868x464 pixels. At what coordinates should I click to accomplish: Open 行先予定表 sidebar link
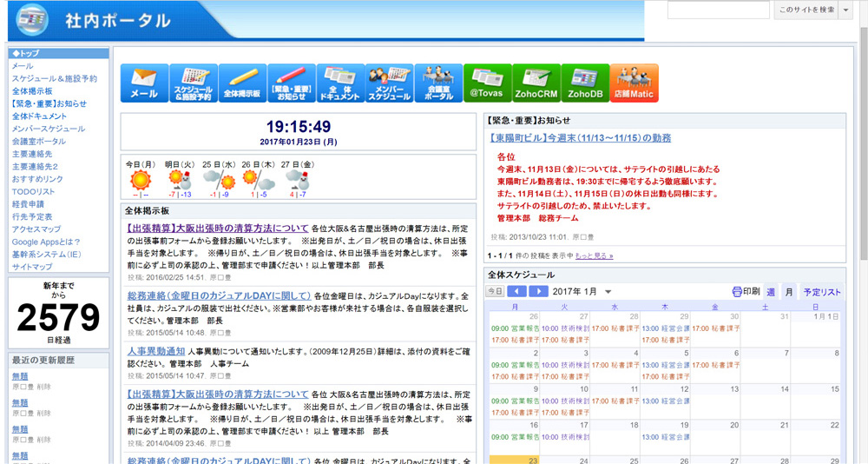point(32,216)
